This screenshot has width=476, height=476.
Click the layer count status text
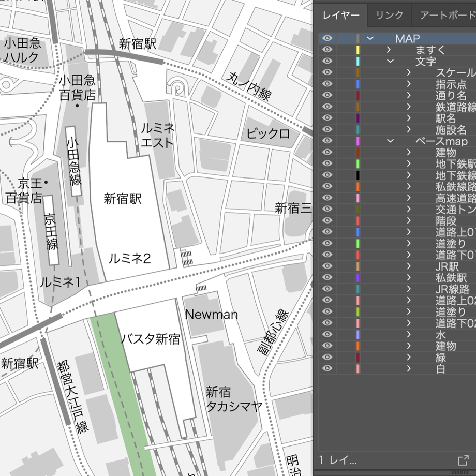point(338,460)
